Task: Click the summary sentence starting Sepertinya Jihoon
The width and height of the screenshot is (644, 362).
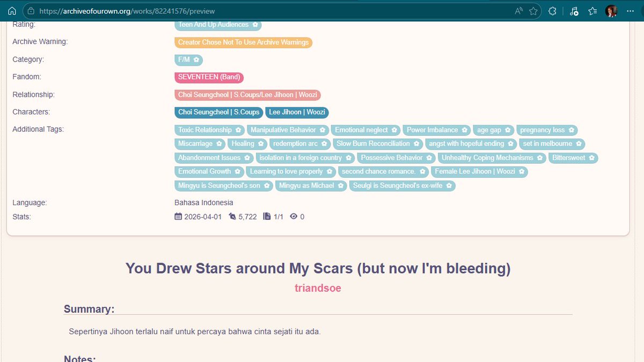Action: pyautogui.click(x=195, y=331)
